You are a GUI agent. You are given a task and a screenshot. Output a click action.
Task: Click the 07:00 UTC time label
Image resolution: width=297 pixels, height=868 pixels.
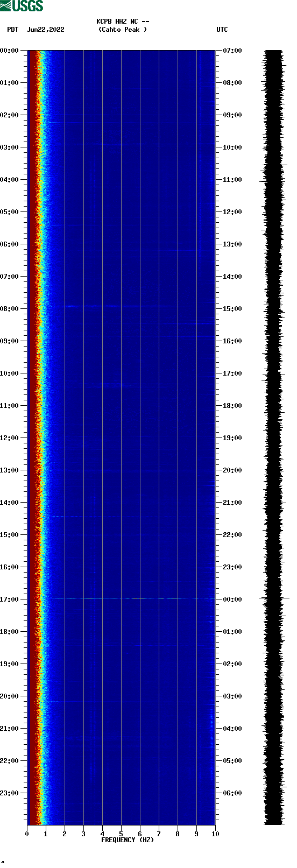tap(232, 51)
